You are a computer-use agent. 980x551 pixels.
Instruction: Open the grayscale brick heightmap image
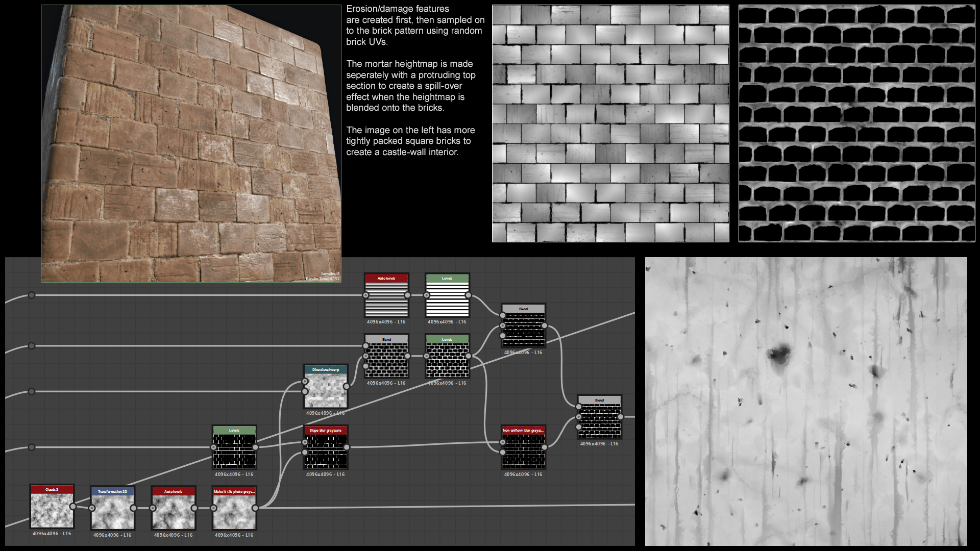click(x=610, y=123)
